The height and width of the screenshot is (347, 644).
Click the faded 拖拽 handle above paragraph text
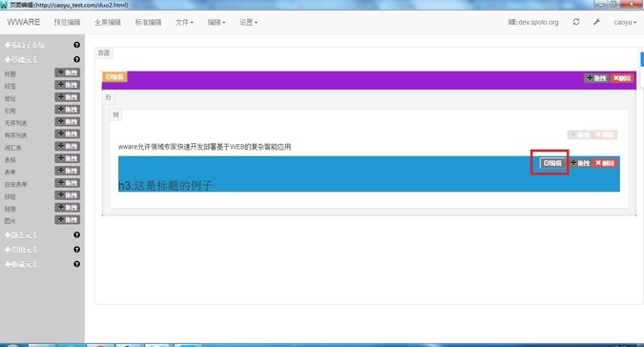(x=579, y=135)
